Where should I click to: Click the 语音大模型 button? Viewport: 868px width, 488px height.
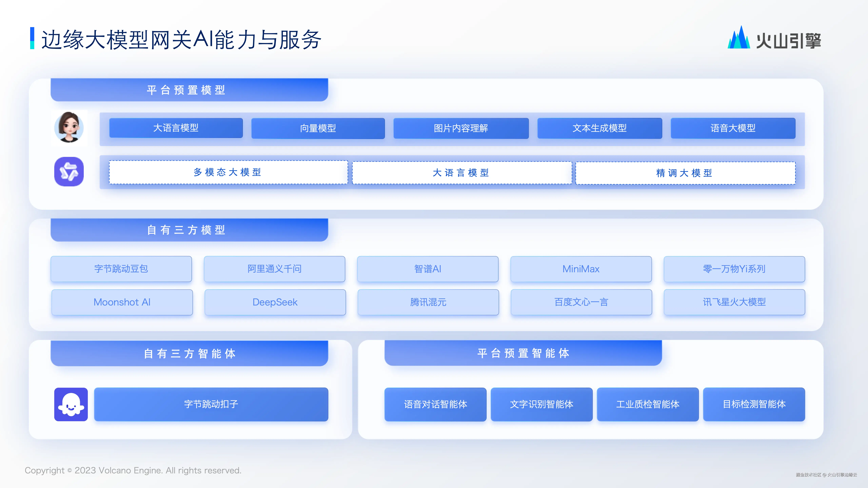click(x=733, y=128)
